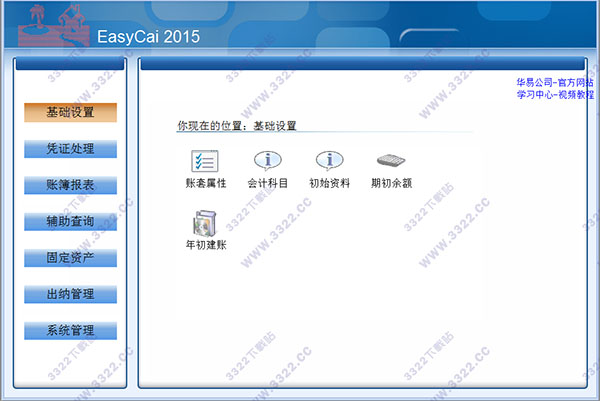Go to the 账簿报表 section

[x=70, y=185]
